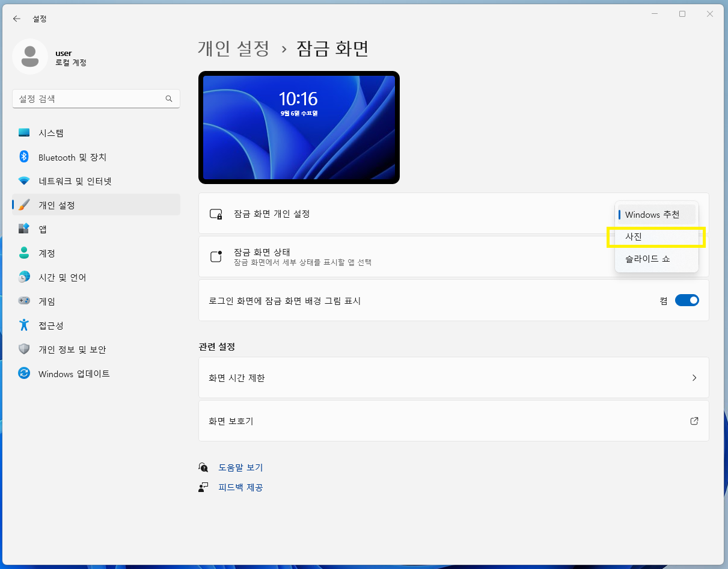Click the 개인 설정 paintbrush icon

24,205
